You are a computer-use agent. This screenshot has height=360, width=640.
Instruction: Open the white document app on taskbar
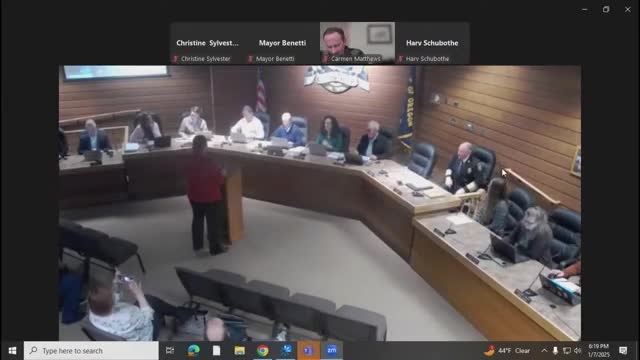point(216,351)
